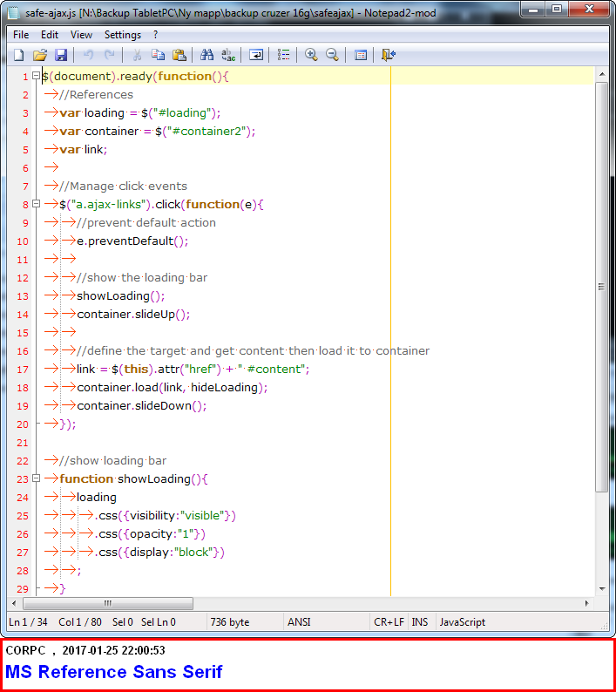616x692 pixels.
Task: Zoom out with the magnifier minus icon
Action: [332, 55]
